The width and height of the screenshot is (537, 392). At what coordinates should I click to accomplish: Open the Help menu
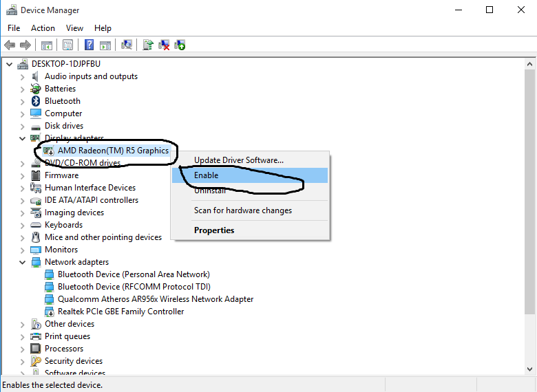click(x=103, y=28)
